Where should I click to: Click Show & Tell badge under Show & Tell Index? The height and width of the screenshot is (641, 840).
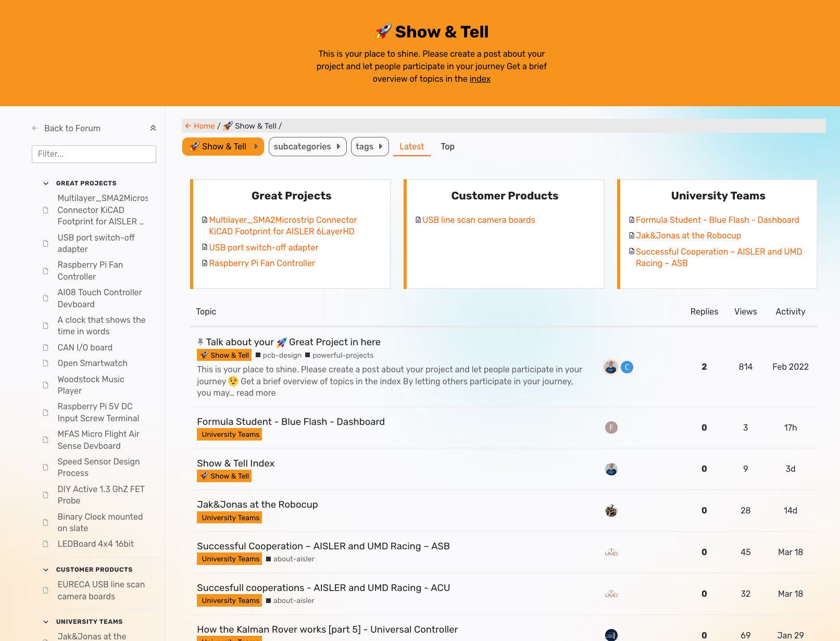point(224,476)
